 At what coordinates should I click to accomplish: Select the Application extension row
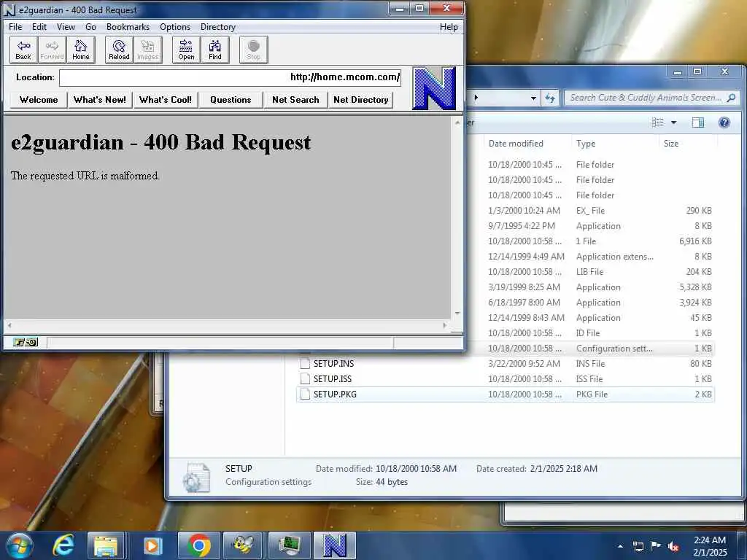coord(589,257)
